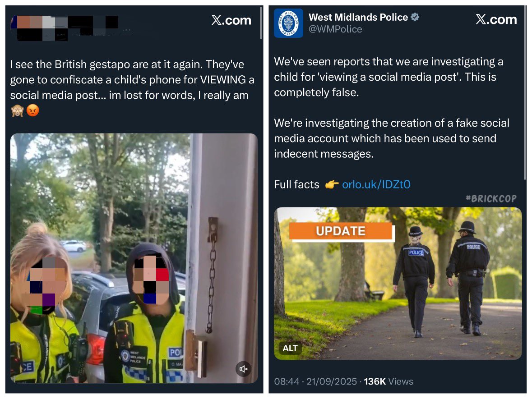Click the see-no-evil monkey emoji

click(17, 110)
